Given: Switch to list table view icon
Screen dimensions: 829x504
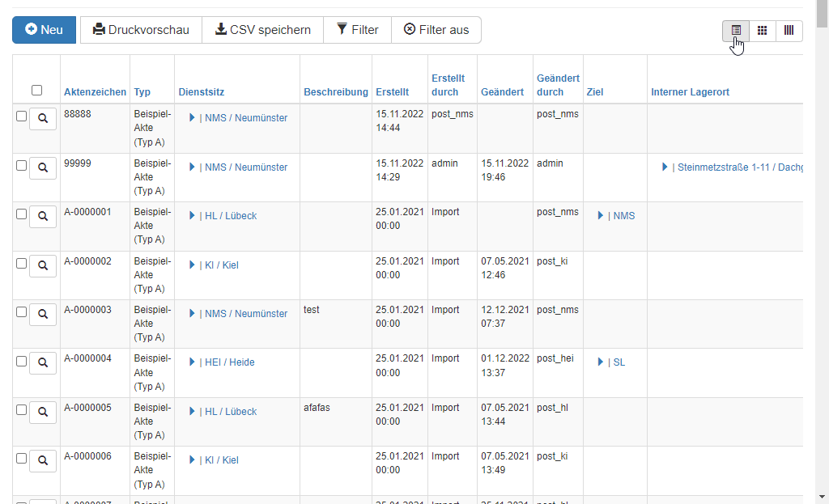Looking at the screenshot, I should [736, 30].
